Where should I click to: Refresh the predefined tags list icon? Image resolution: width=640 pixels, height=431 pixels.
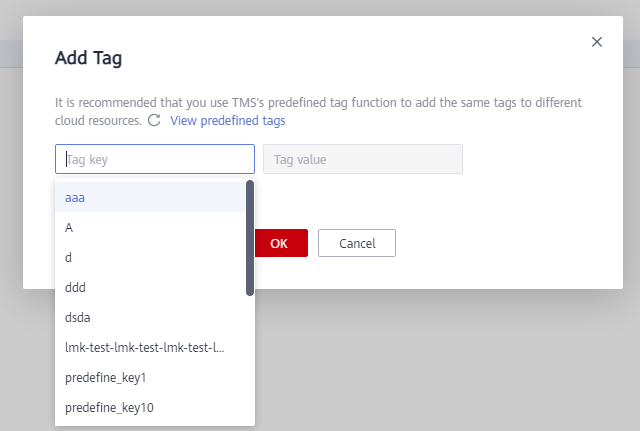pyautogui.click(x=154, y=120)
